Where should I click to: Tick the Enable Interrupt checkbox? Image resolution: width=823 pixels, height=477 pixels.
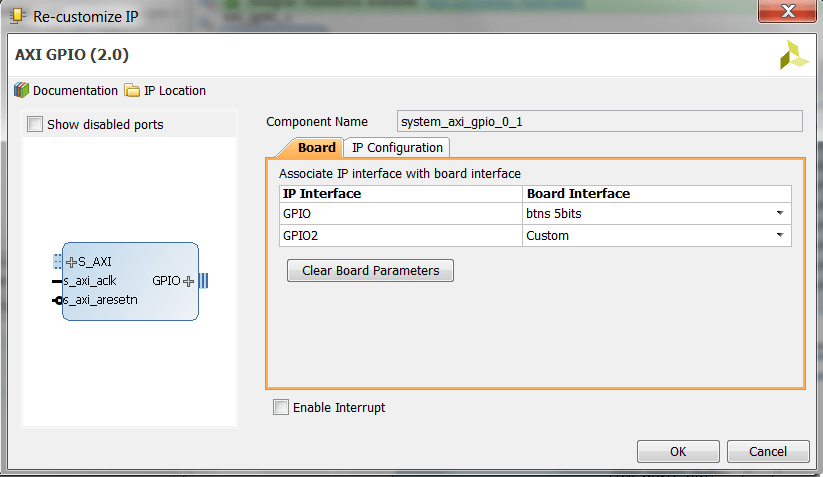tap(281, 407)
